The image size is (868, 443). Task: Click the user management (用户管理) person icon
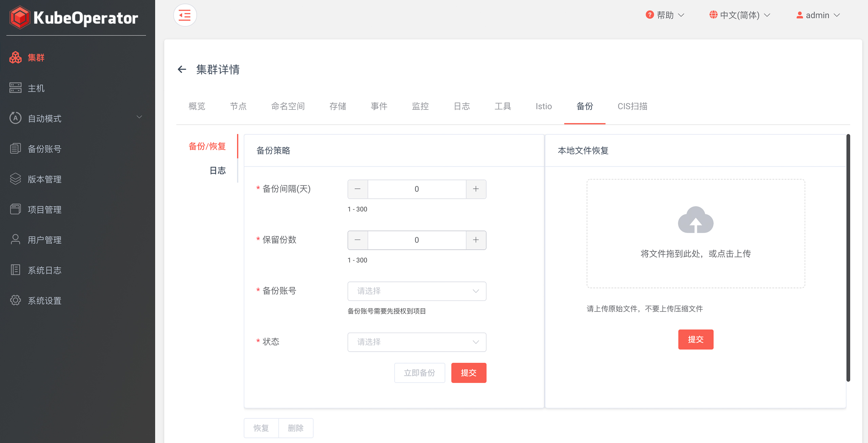pos(16,240)
